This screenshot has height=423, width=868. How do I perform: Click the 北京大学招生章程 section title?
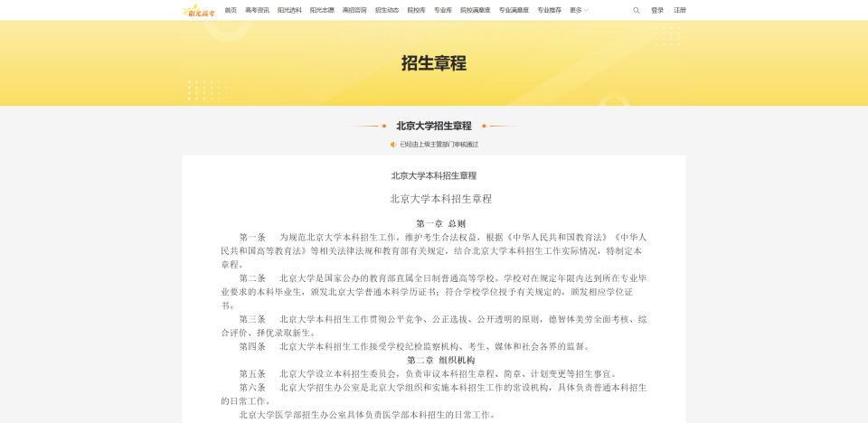pos(434,126)
